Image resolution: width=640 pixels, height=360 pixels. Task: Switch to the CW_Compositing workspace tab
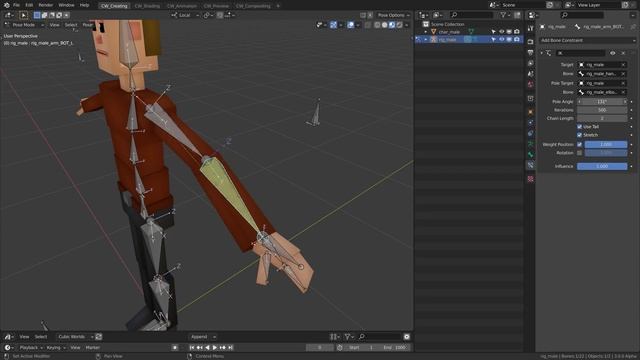(253, 6)
